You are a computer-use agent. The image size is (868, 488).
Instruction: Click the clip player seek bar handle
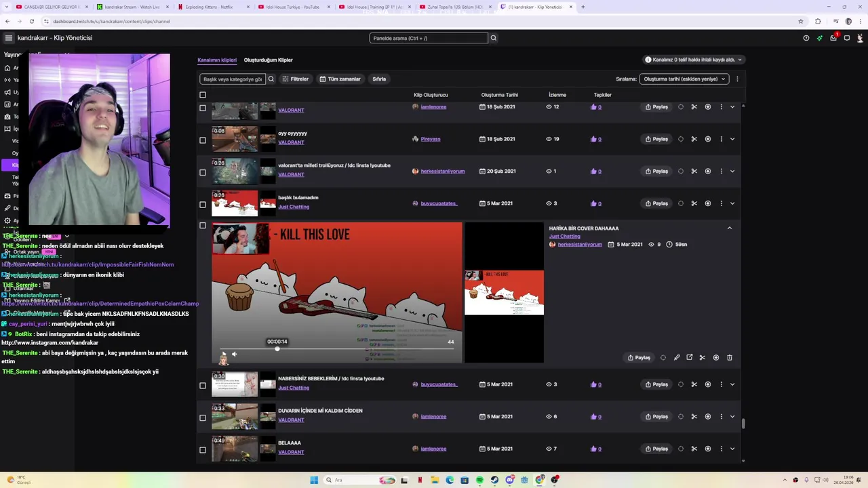(277, 348)
